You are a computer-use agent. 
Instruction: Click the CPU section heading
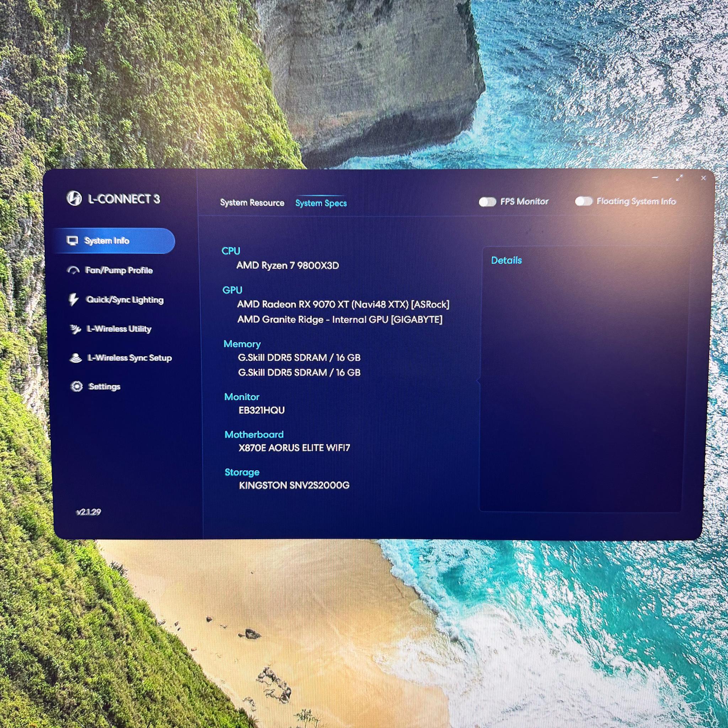pos(231,251)
